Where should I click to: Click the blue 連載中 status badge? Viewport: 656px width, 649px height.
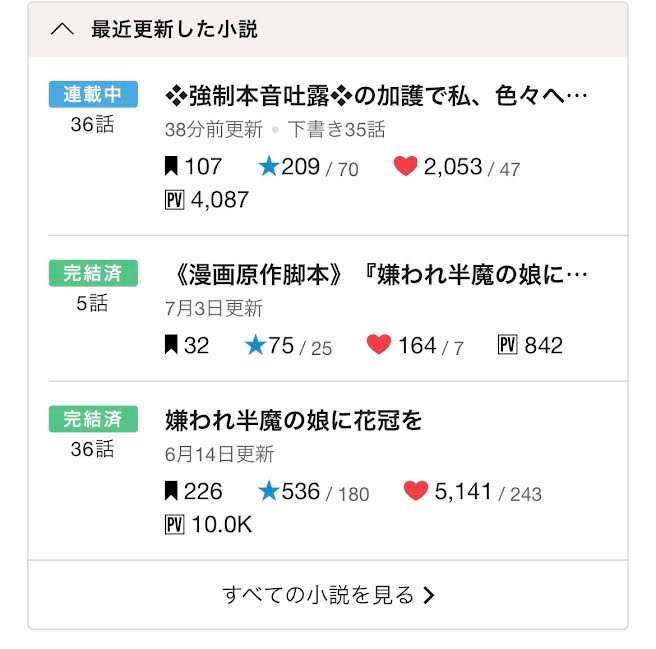[93, 94]
